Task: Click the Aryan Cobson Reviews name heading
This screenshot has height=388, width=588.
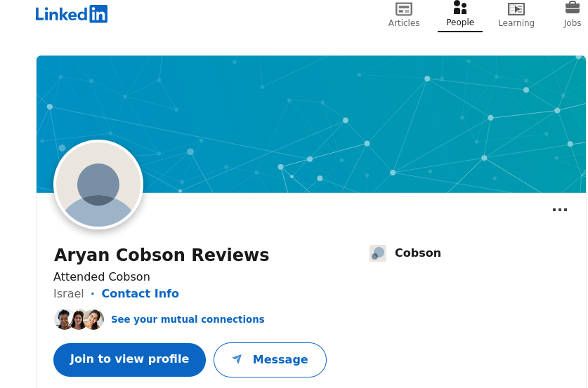Action: [x=162, y=255]
